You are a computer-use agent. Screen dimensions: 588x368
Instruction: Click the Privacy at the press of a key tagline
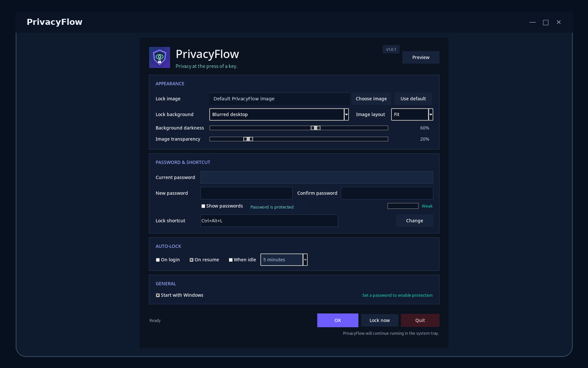click(206, 66)
